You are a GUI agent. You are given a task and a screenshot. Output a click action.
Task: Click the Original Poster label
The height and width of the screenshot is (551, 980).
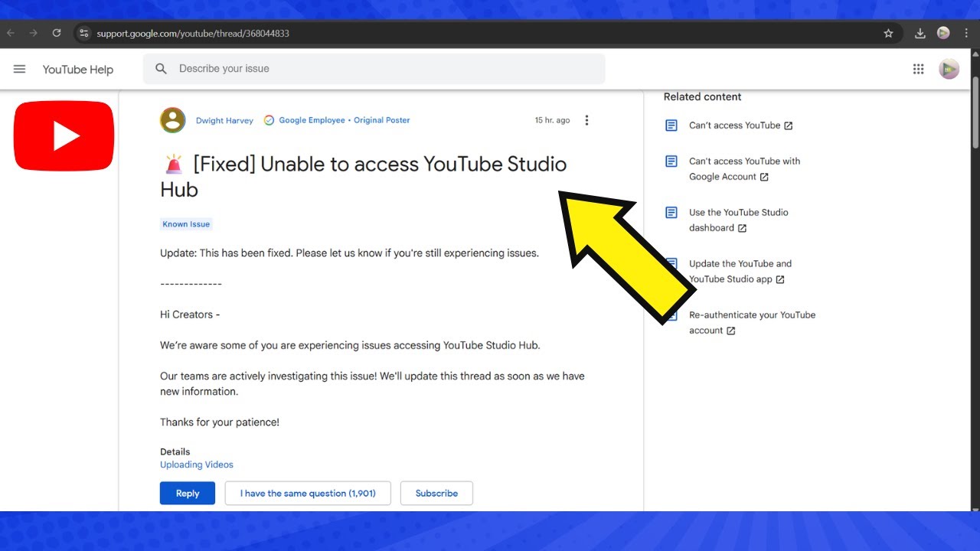click(x=382, y=120)
